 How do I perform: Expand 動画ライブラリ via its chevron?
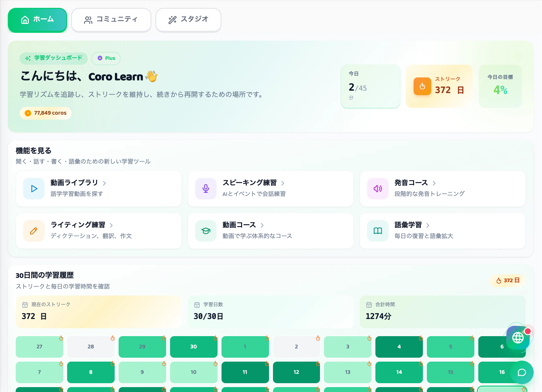(104, 183)
